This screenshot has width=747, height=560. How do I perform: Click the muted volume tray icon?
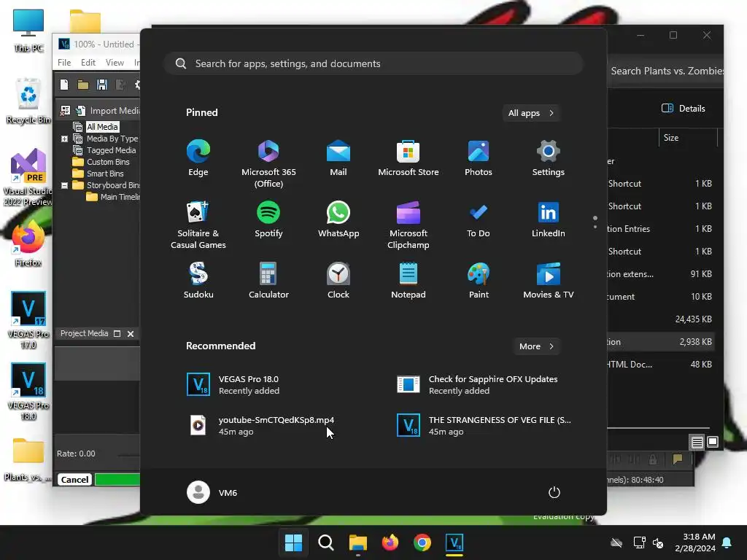pyautogui.click(x=658, y=542)
